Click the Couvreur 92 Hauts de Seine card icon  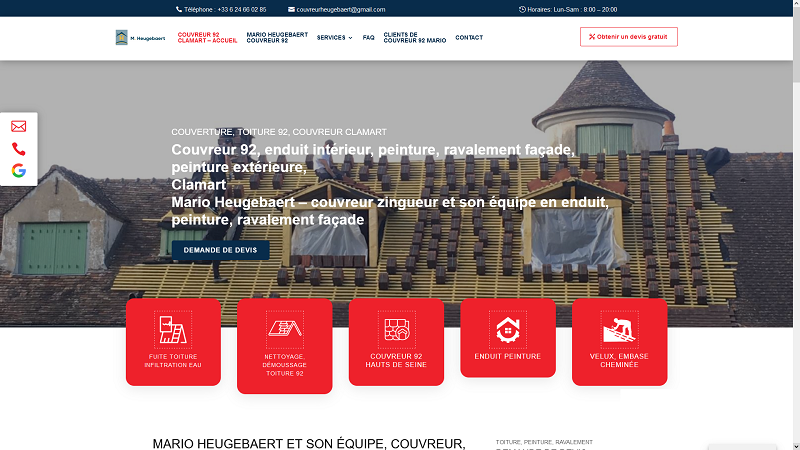[x=396, y=330]
